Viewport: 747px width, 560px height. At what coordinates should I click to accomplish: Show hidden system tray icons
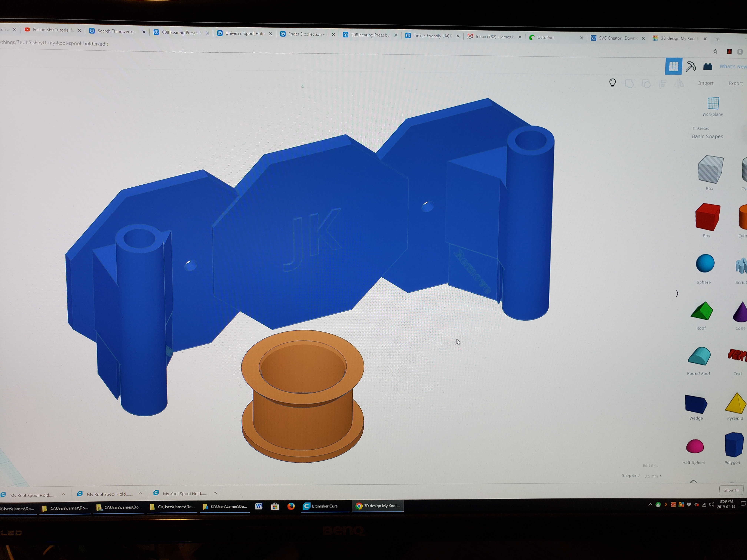coord(650,505)
